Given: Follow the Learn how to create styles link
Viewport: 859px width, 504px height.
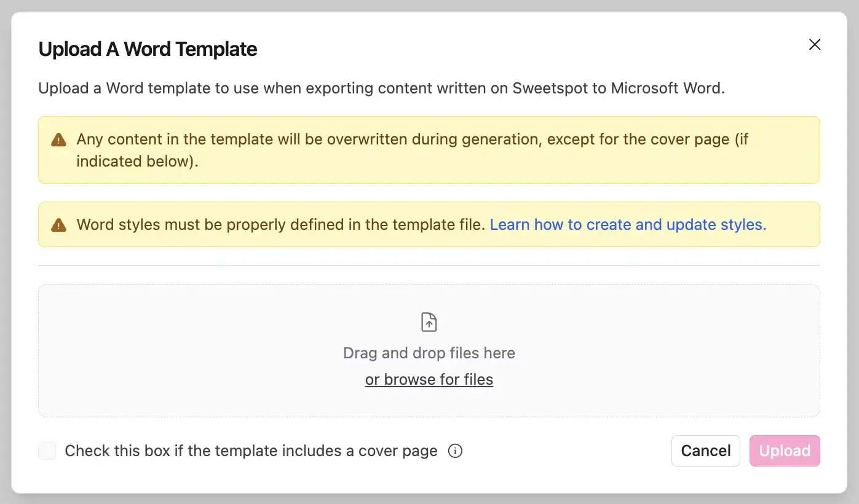Looking at the screenshot, I should tap(628, 224).
